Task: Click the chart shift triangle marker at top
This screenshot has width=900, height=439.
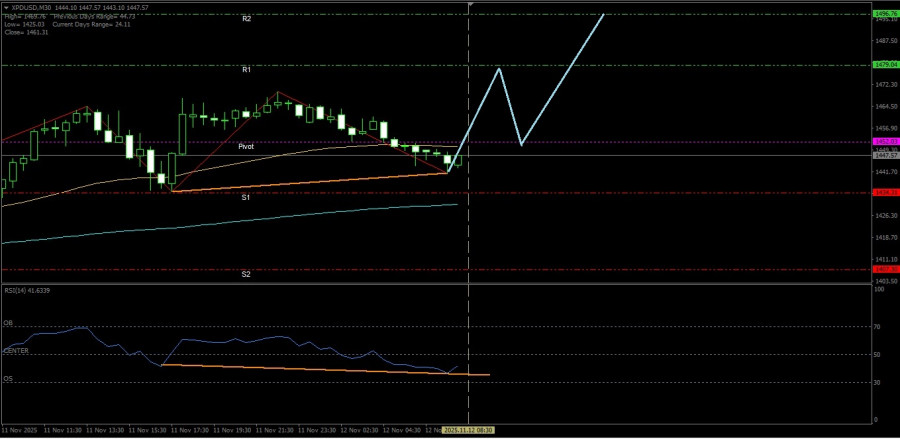Action: point(469,5)
